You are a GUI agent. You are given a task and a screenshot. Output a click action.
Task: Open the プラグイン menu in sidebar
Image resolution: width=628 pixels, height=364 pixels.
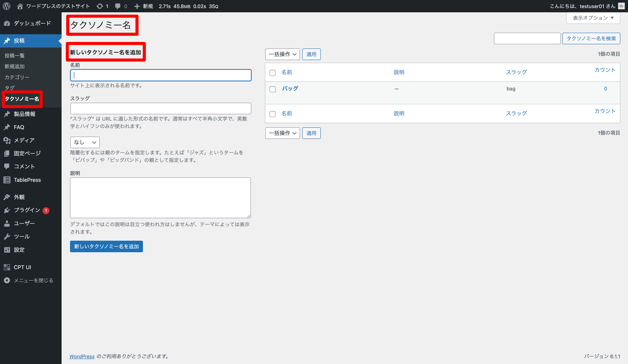coord(27,210)
